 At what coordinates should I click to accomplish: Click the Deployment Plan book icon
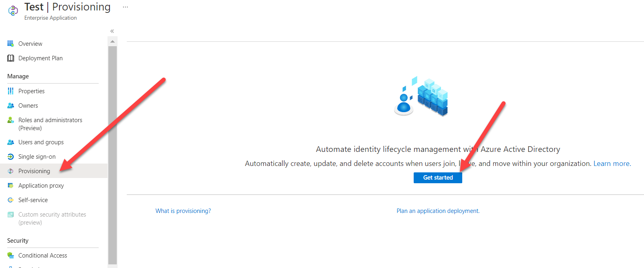(10, 58)
